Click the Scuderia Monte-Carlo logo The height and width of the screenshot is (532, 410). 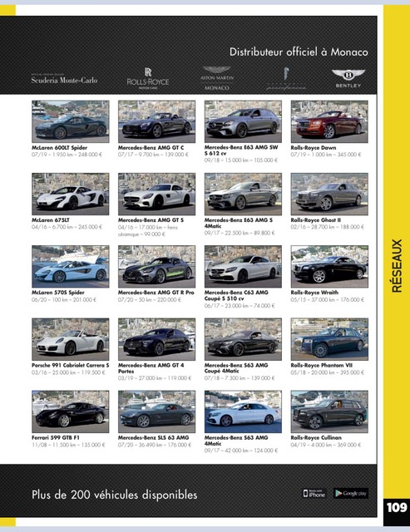[x=64, y=80]
